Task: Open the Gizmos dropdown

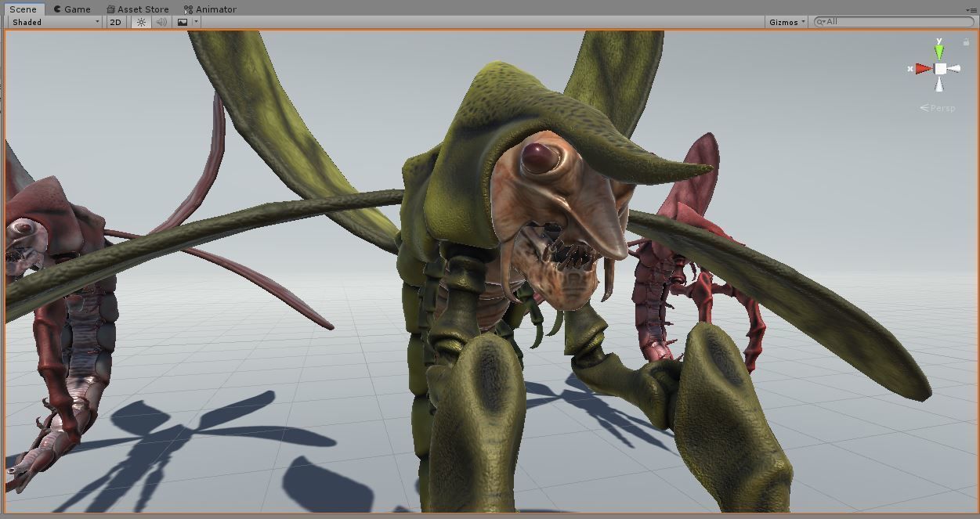Action: [x=787, y=22]
